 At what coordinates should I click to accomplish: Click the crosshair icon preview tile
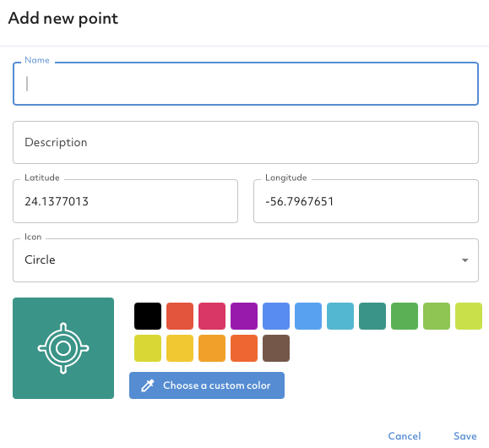(x=63, y=348)
